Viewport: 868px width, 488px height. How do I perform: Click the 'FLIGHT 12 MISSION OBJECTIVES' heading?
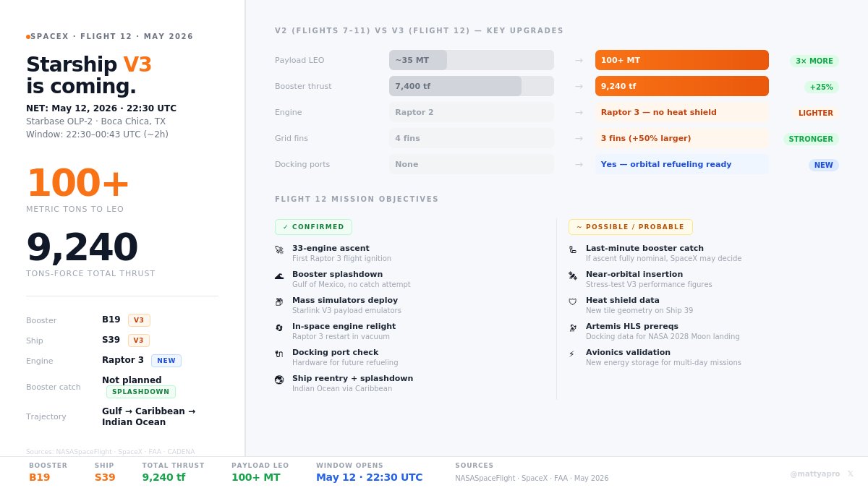(x=357, y=200)
